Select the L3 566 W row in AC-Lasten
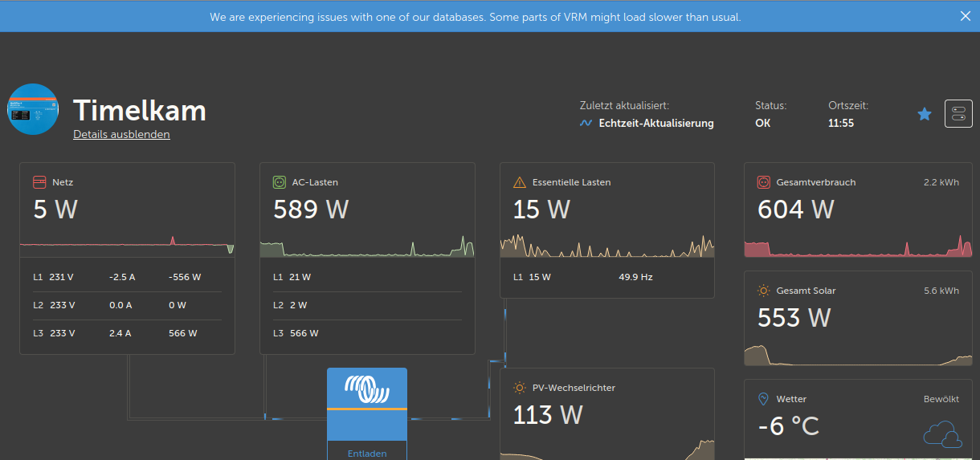 [x=367, y=333]
